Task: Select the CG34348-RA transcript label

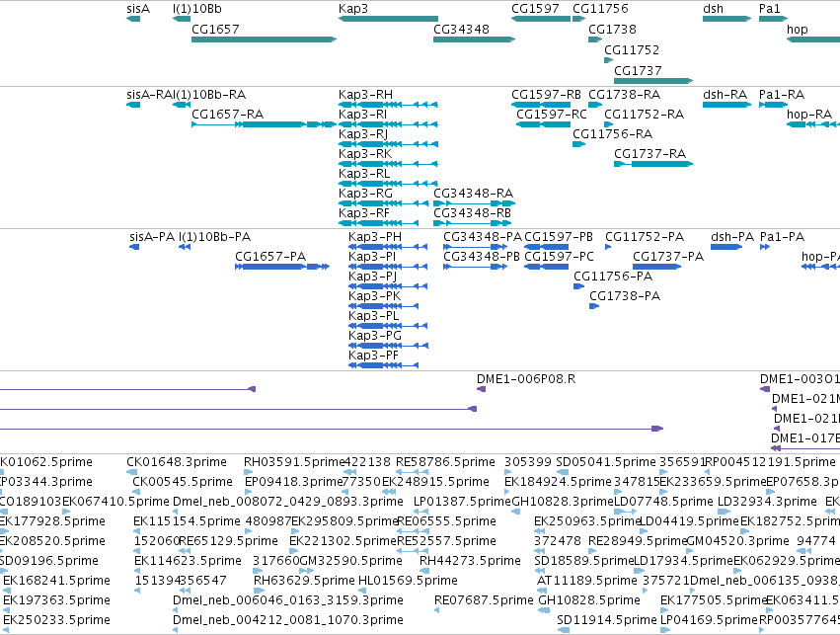Action: [473, 194]
